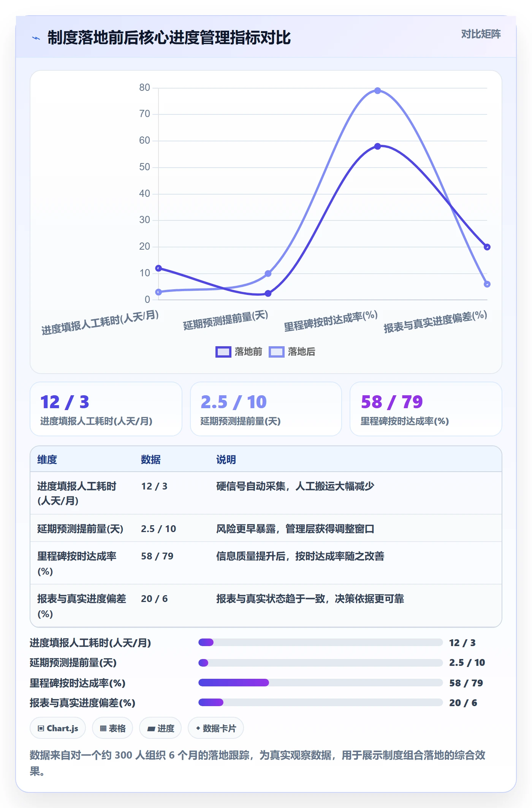The width and height of the screenshot is (532, 808).
Task: Click the 延期预测提前量(天) table row label
Action: (x=80, y=529)
